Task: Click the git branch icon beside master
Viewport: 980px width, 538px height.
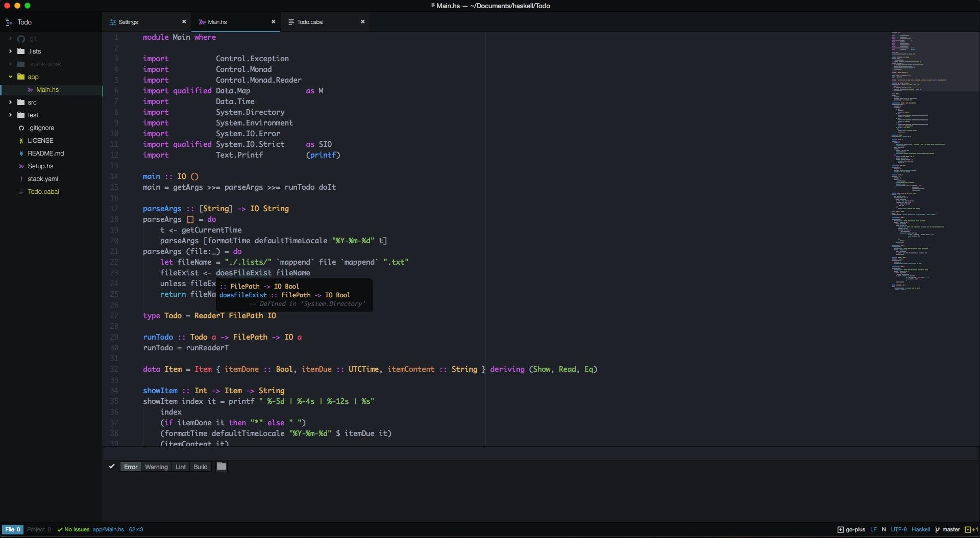Action: tap(938, 529)
